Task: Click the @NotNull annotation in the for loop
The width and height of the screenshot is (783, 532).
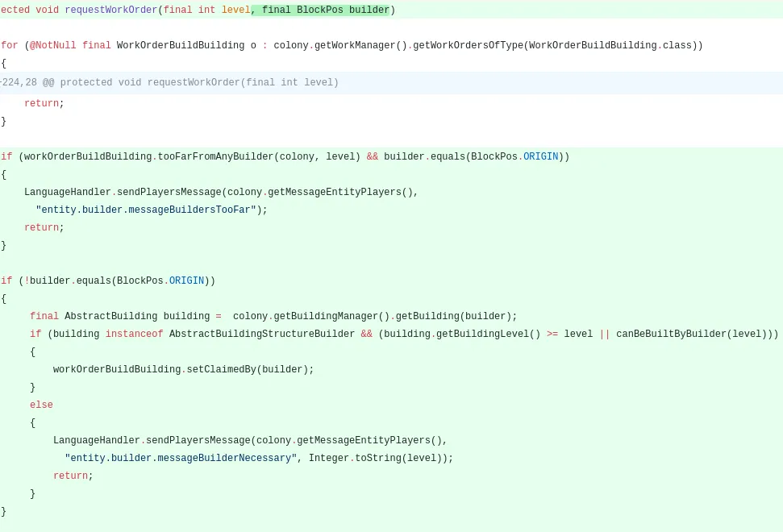Action: pos(53,45)
